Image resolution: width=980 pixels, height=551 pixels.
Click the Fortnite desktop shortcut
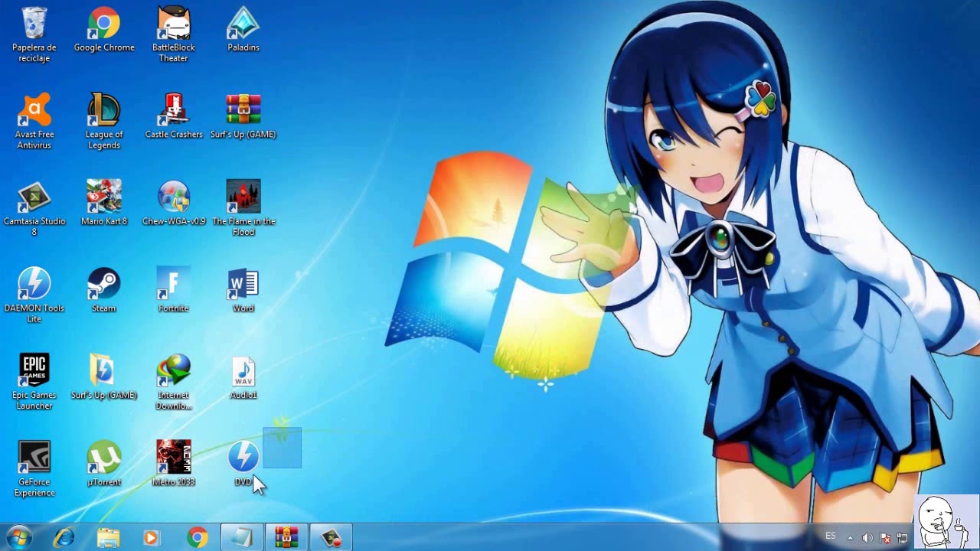tap(174, 285)
